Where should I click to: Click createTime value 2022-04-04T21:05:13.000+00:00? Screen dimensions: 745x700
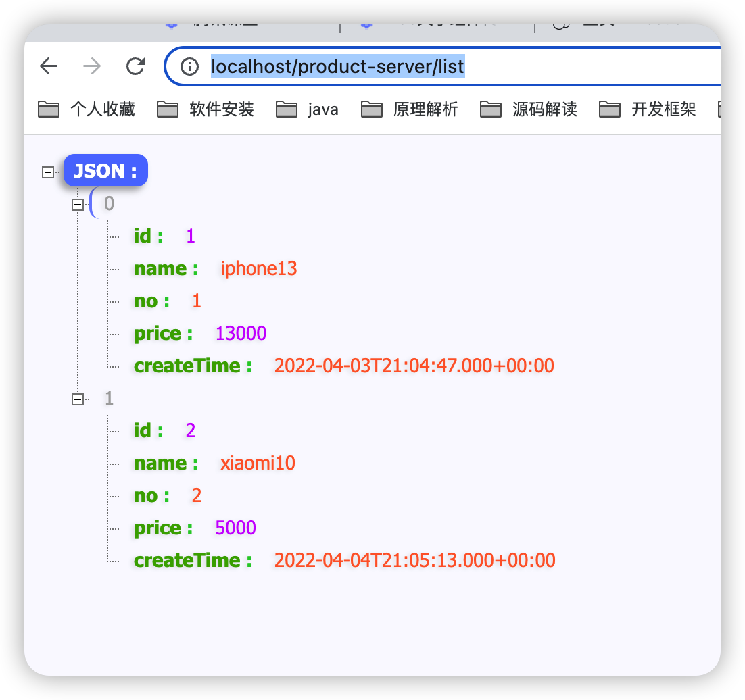click(x=415, y=560)
